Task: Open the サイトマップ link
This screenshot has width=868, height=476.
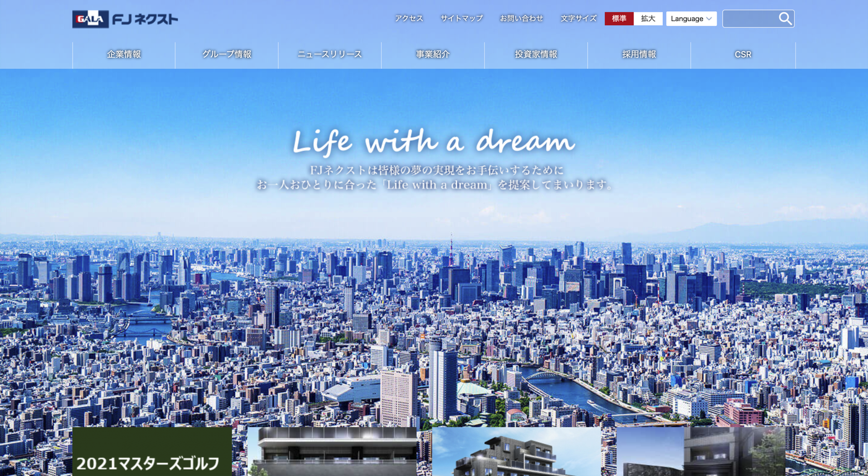Action: [461, 19]
